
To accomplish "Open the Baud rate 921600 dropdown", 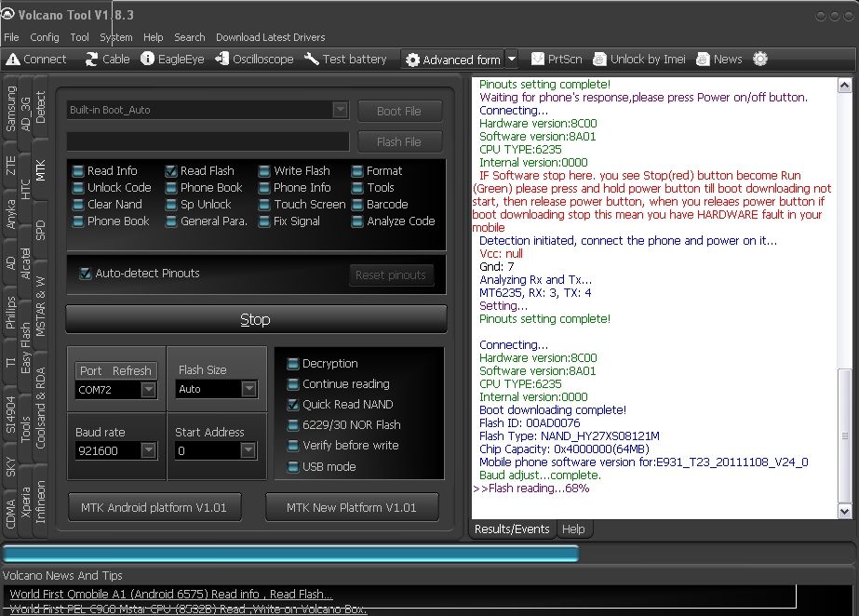I will click(148, 450).
